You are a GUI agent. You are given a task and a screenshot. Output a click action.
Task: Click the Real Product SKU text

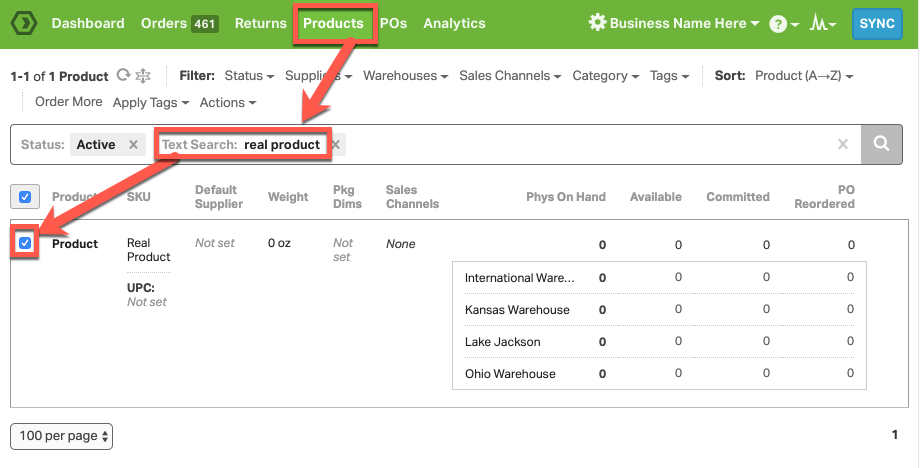(x=148, y=250)
